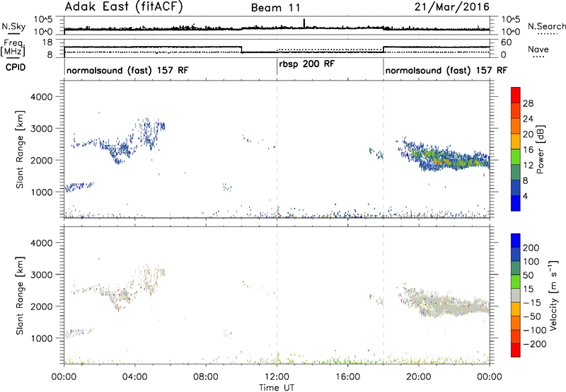Click the 'CPID' row label
The image size is (566, 392).
(16, 67)
